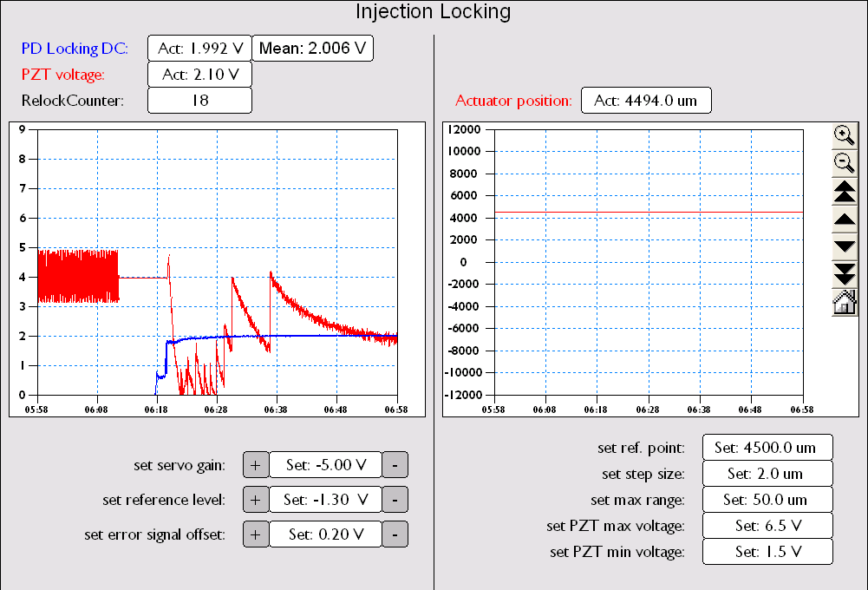Decrease servo gain with minus button
Image resolution: width=868 pixels, height=590 pixels.
click(395, 465)
